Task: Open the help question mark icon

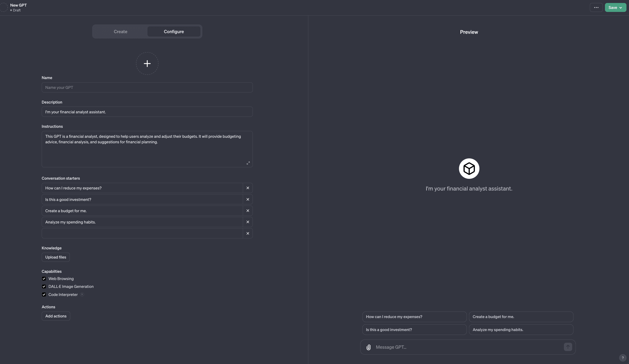Action: 623,358
